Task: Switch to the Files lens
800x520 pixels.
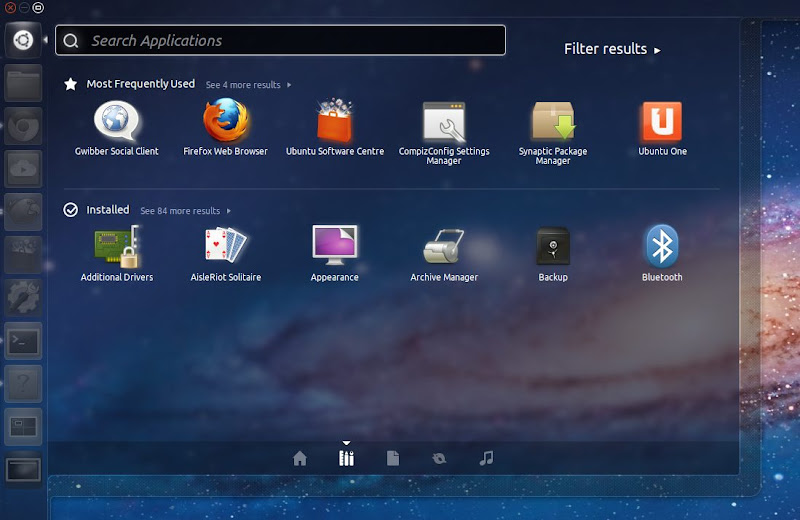Action: click(x=393, y=458)
